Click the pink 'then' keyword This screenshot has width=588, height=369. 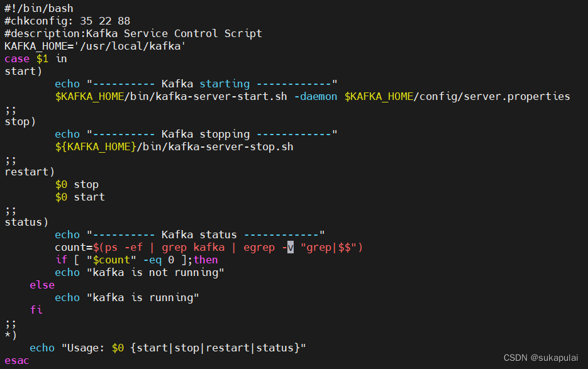[206, 260]
